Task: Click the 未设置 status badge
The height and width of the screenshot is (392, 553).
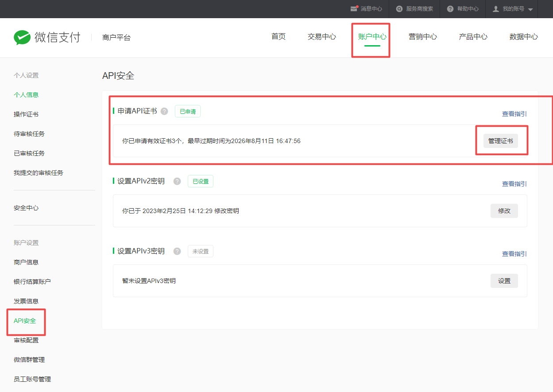Action: point(201,252)
